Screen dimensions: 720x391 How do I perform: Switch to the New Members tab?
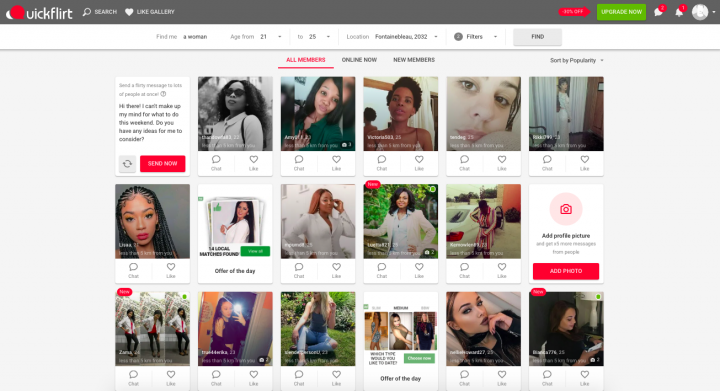[x=414, y=60]
